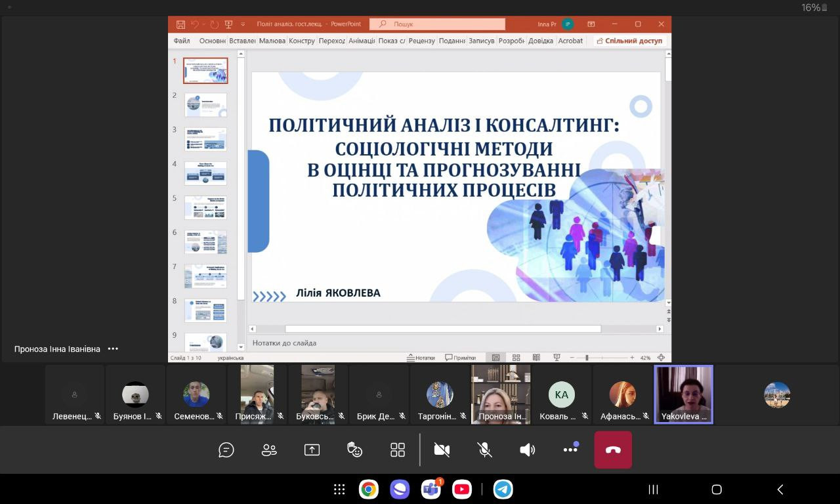Click the Спільний доступ button
Screen dimensions: 840x504
click(629, 41)
